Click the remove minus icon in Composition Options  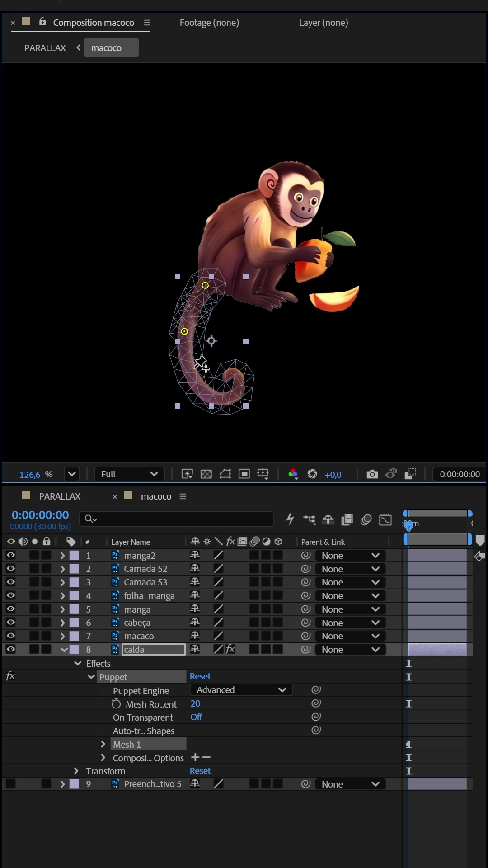pyautogui.click(x=206, y=757)
